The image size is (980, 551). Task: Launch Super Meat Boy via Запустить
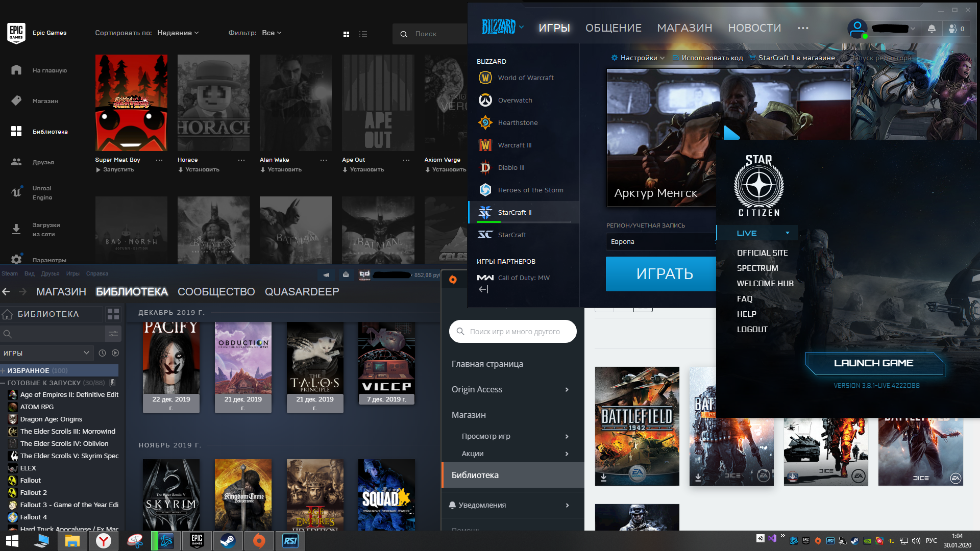pos(115,169)
